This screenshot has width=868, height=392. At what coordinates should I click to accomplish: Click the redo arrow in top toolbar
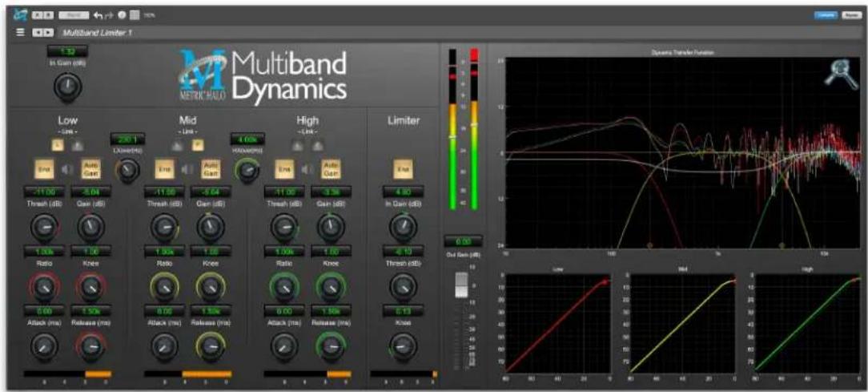click(x=110, y=15)
